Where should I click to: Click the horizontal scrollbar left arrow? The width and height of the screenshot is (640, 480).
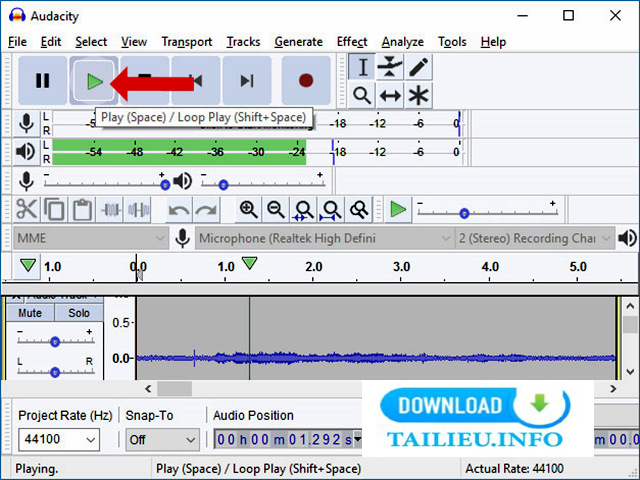tap(148, 389)
